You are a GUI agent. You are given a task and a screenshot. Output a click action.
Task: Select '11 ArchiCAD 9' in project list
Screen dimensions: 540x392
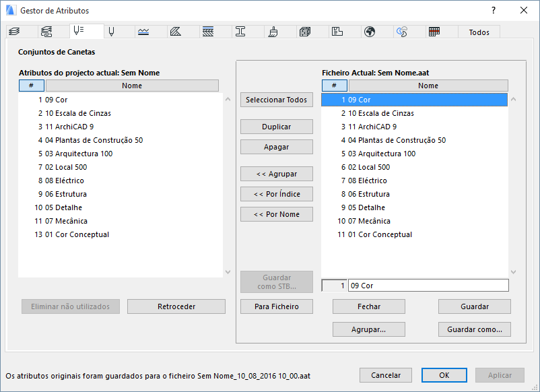121,127
